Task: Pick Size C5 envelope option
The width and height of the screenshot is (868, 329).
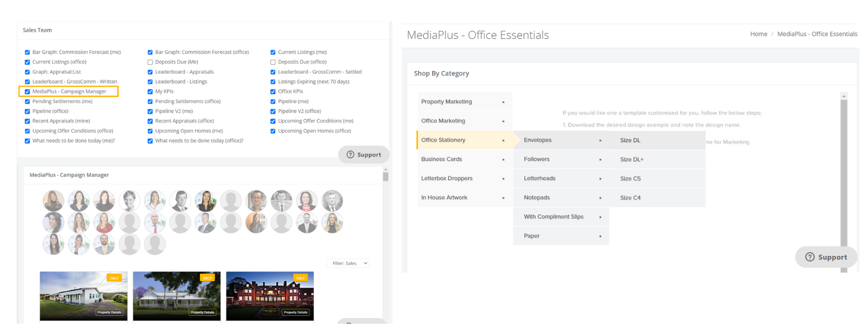Action: pos(657,178)
